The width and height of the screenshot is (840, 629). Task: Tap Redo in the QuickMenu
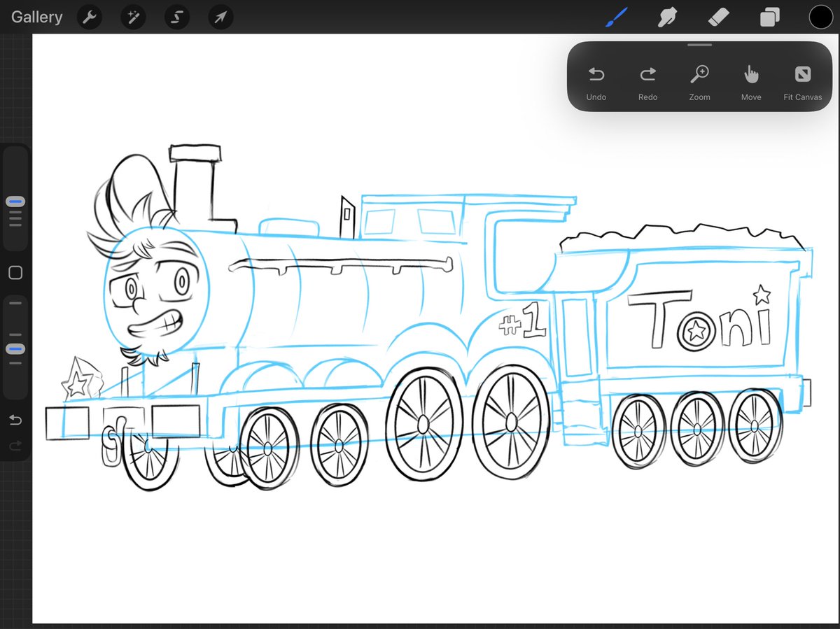(x=648, y=83)
